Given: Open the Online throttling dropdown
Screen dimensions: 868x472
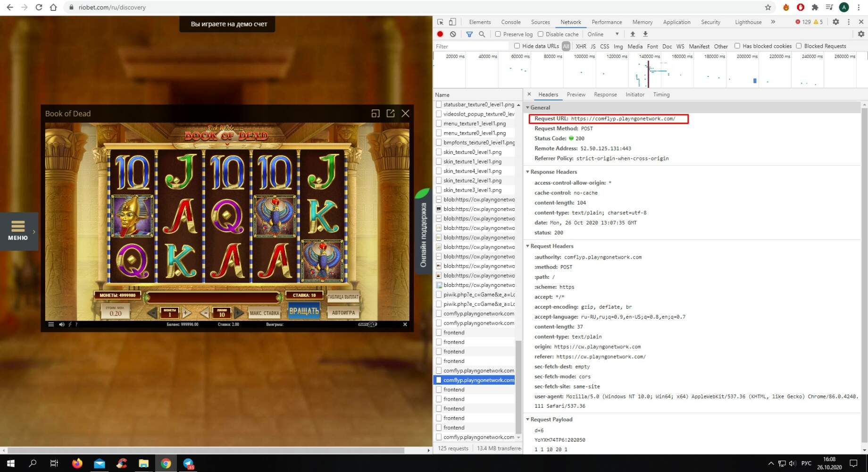Looking at the screenshot, I should (x=603, y=34).
